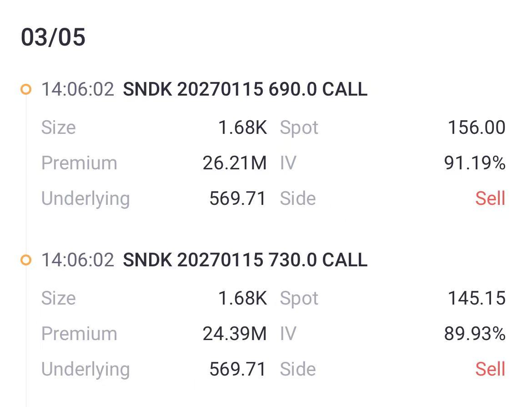Click the Premium value 24.39M

[x=235, y=334]
